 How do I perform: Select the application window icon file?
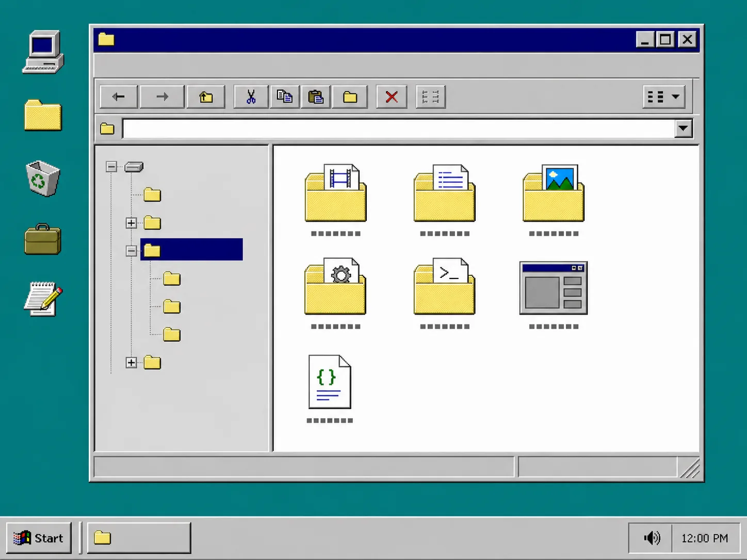554,288
